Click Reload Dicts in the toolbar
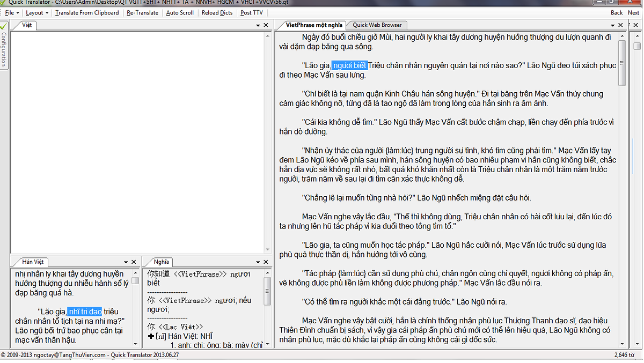 [217, 13]
